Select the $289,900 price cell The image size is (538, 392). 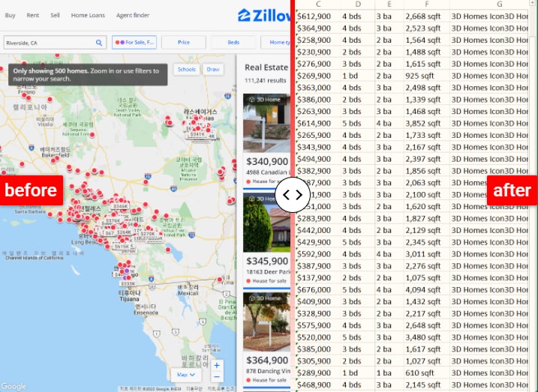pyautogui.click(x=318, y=373)
